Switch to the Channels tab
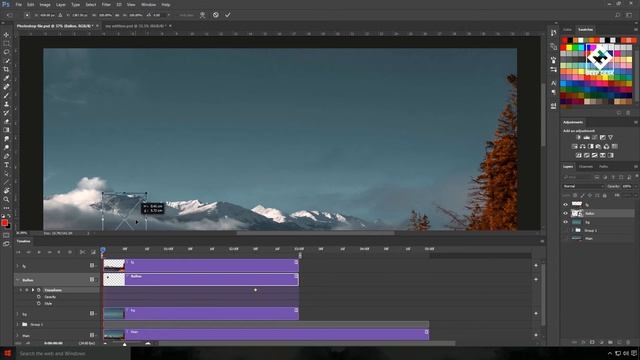The width and height of the screenshot is (640, 360). pos(586,167)
